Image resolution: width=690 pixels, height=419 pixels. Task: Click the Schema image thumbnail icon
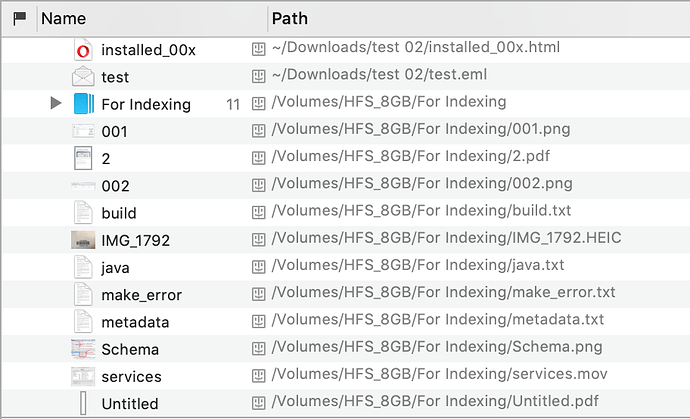[83, 349]
